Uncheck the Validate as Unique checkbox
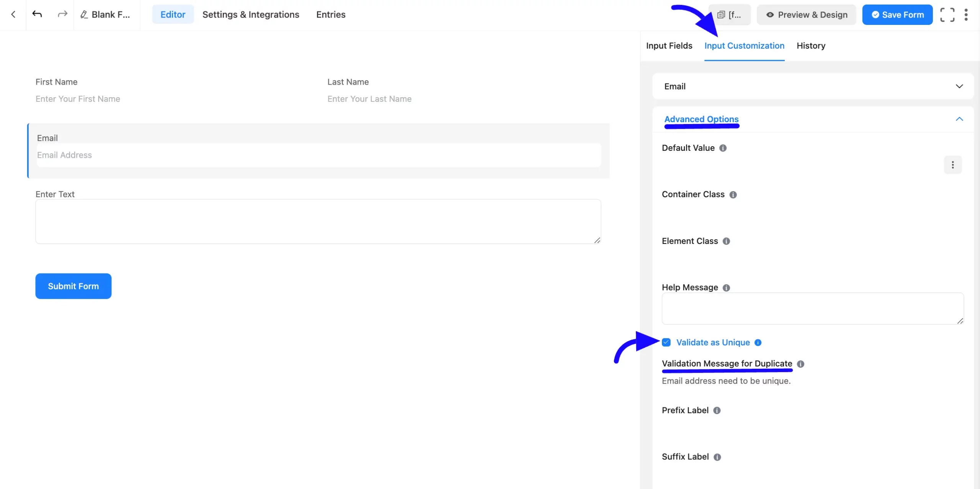This screenshot has height=489, width=980. 666,342
